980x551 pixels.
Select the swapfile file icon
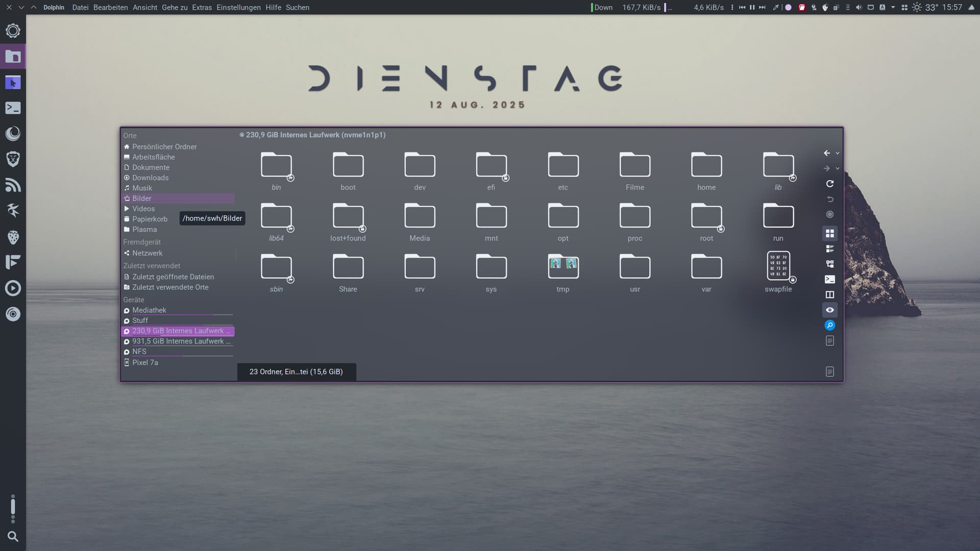[x=778, y=266]
